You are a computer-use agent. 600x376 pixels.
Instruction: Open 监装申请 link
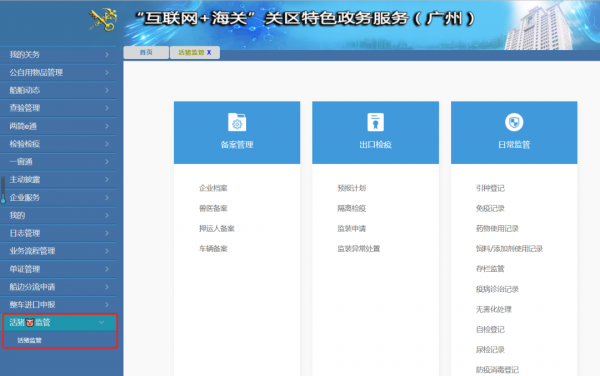(352, 228)
